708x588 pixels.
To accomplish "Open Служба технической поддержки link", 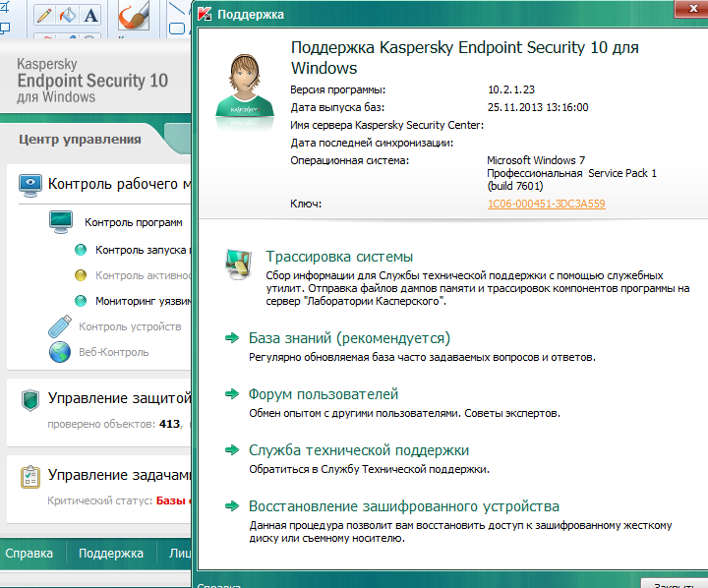I will click(x=359, y=449).
